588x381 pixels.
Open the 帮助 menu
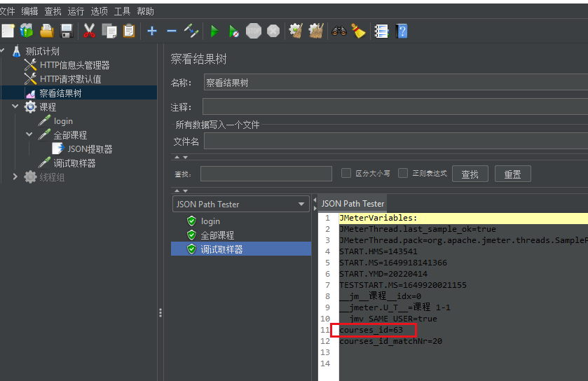146,12
